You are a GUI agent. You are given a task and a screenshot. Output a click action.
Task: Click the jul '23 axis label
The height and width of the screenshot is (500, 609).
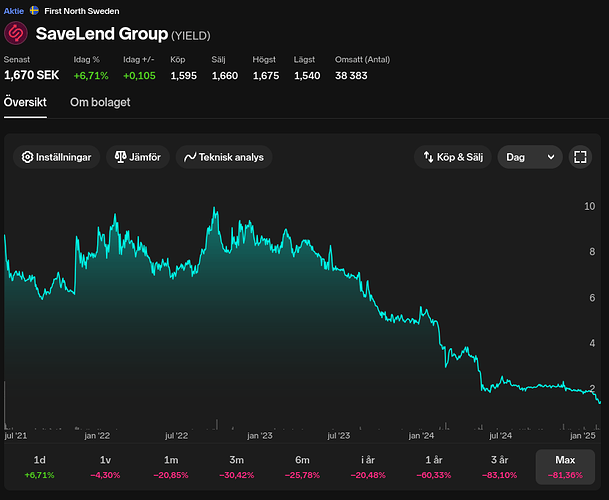tap(339, 436)
